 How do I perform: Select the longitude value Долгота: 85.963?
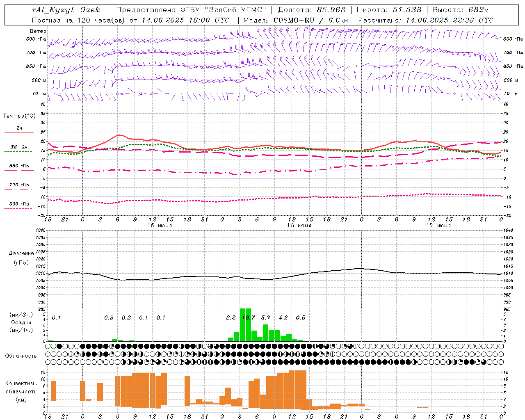(x=312, y=10)
